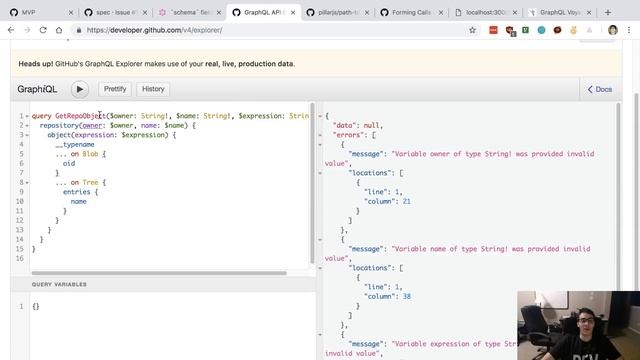Collapse the result root brace fold arrow
Screen dimensions: 640x360
(x=320, y=116)
